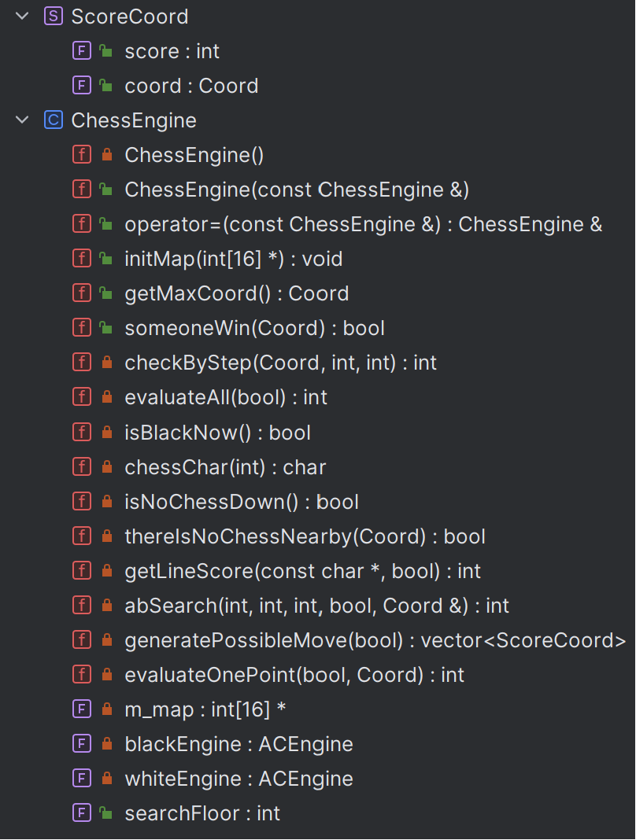Select the 'operator=(const ChessEngine &)' row

click(363, 224)
